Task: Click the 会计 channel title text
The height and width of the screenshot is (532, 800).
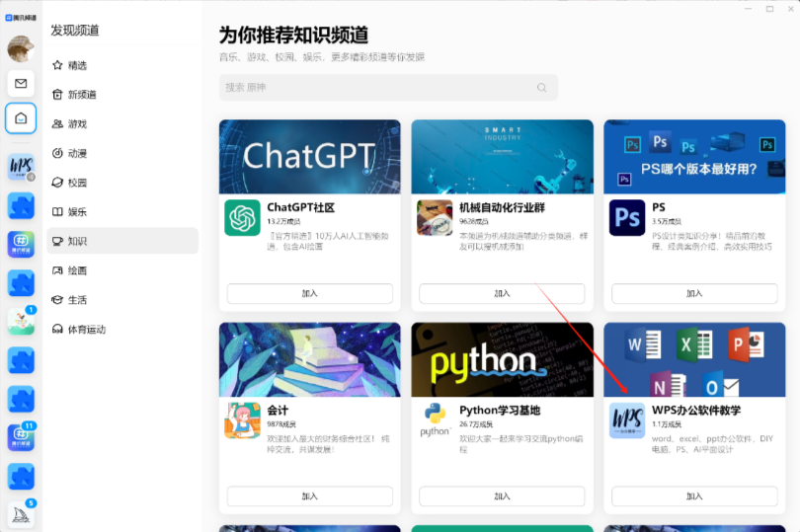Action: coord(278,410)
